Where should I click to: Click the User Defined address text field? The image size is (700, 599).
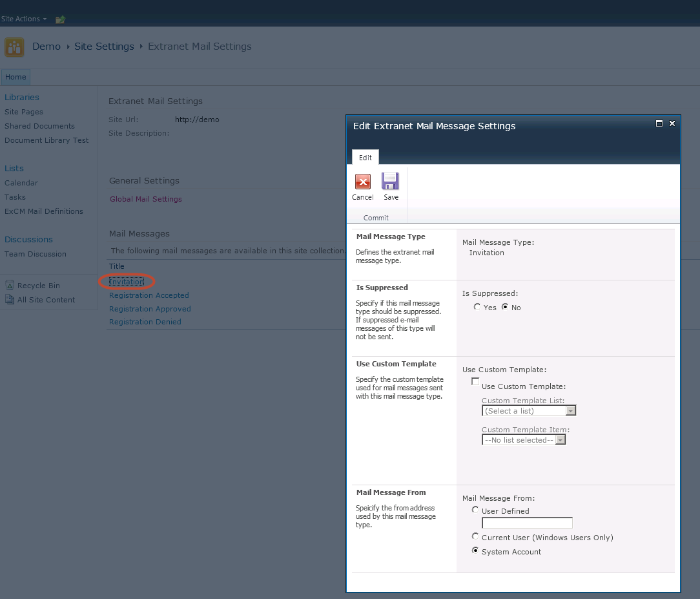click(x=527, y=523)
